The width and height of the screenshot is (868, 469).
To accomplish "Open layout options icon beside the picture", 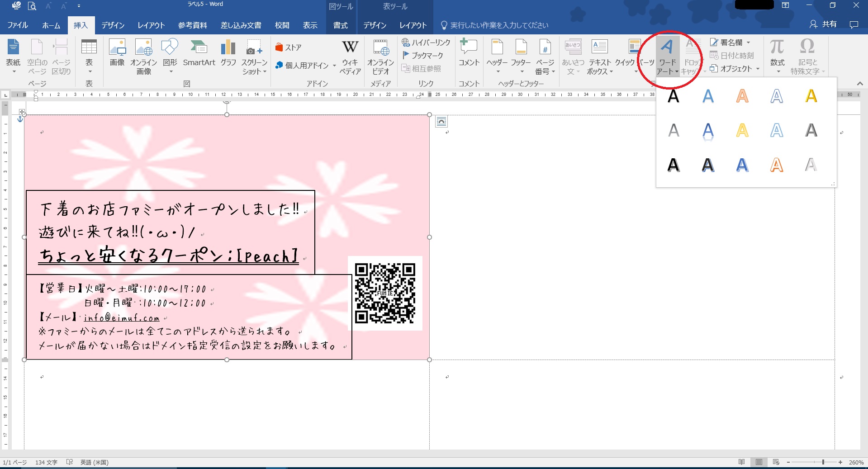I will 441,121.
